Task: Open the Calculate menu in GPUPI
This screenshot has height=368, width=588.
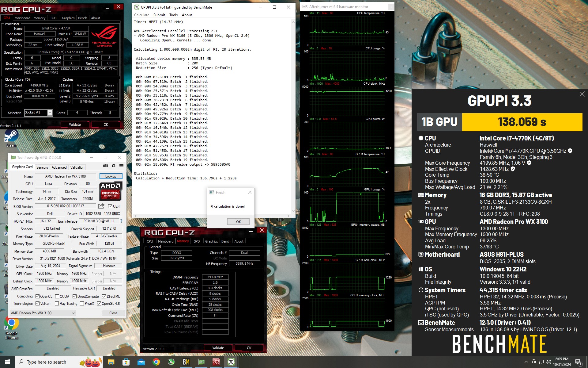Action: coord(142,15)
